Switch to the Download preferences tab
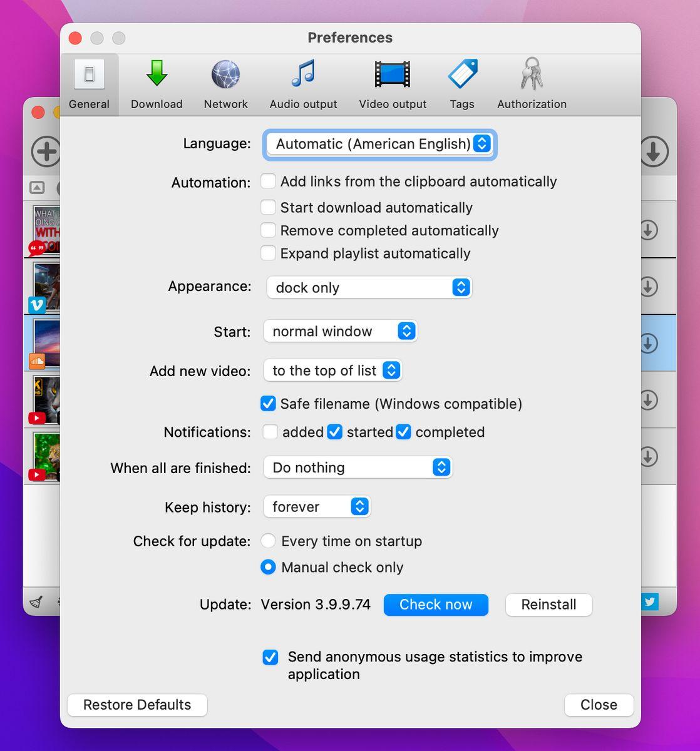This screenshot has height=751, width=700. 157,85
